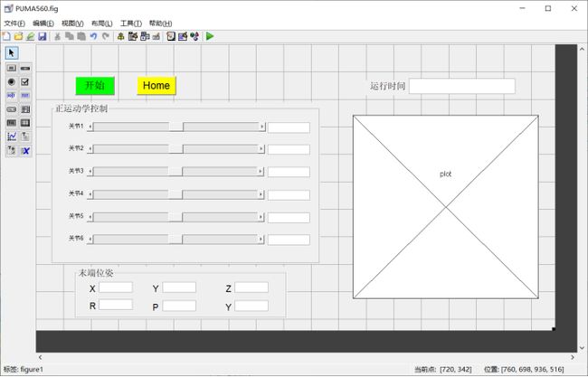This screenshot has height=377, width=588.
Task: Save the figure with the floppy disk icon
Action: point(43,36)
